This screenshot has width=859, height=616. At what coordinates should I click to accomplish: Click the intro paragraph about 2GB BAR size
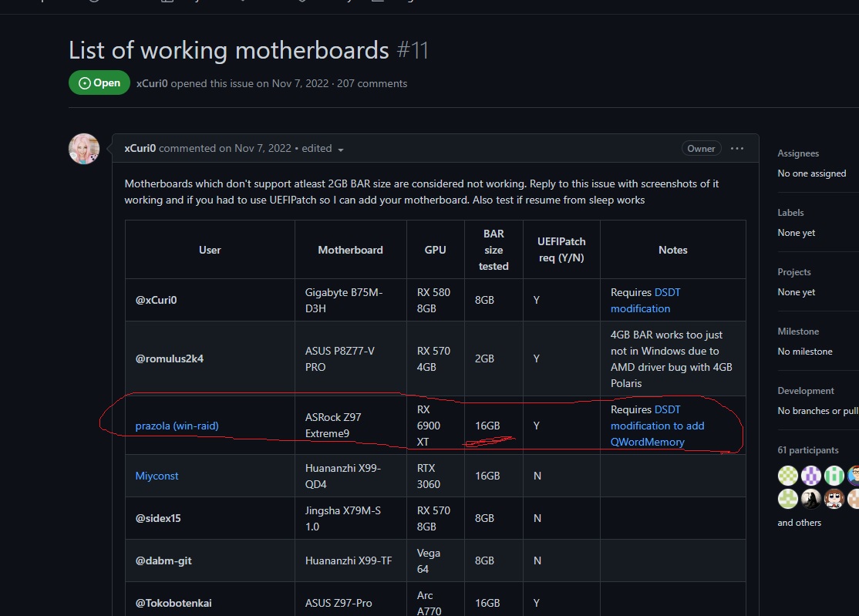[422, 192]
